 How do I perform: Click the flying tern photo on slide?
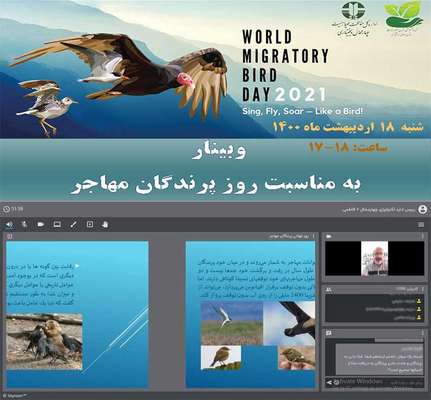232,323
